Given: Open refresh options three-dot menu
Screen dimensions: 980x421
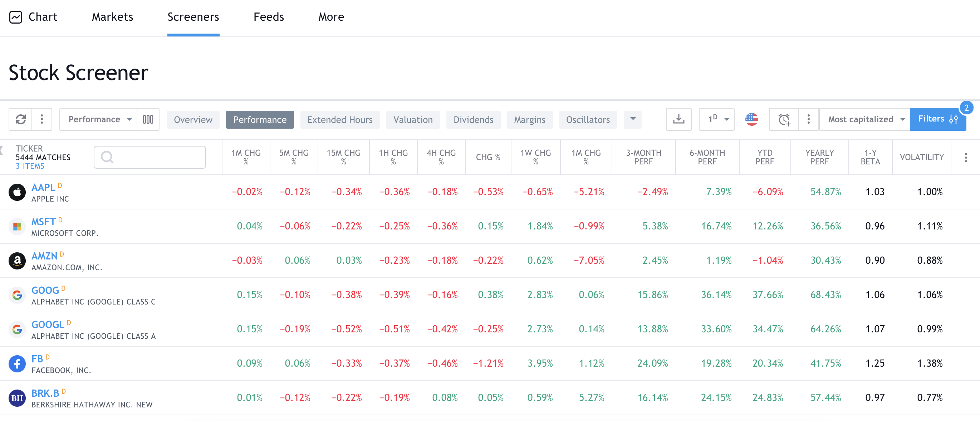Looking at the screenshot, I should click(x=42, y=119).
